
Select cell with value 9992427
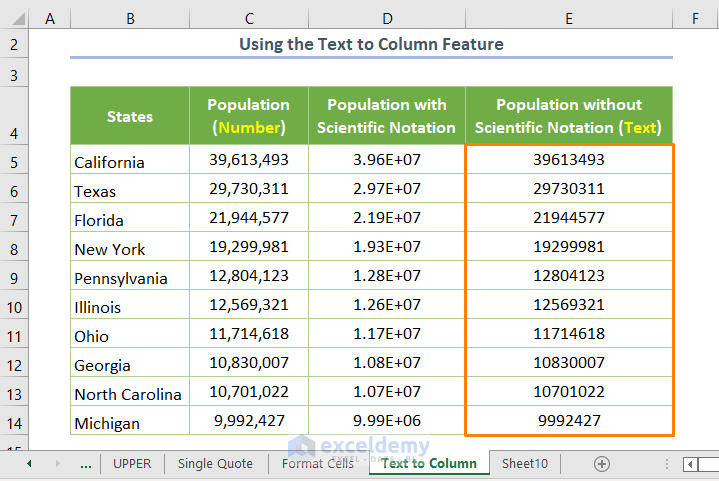(x=568, y=421)
